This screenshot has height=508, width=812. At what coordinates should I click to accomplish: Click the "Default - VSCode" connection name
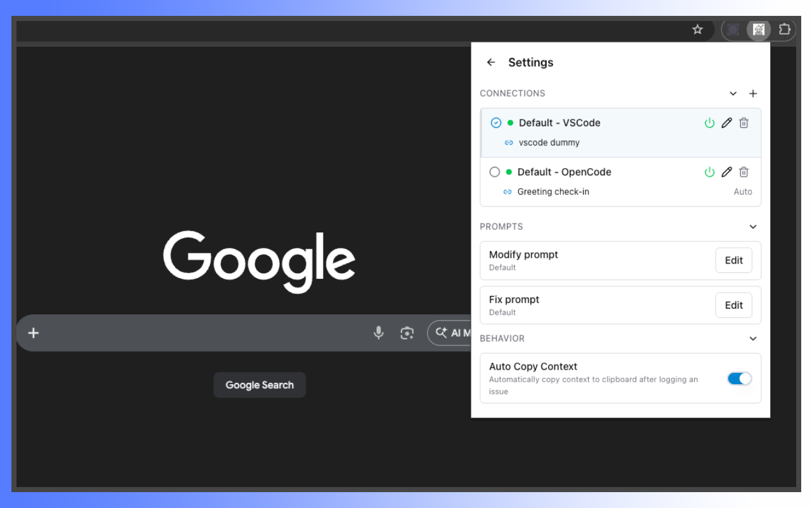coord(560,123)
